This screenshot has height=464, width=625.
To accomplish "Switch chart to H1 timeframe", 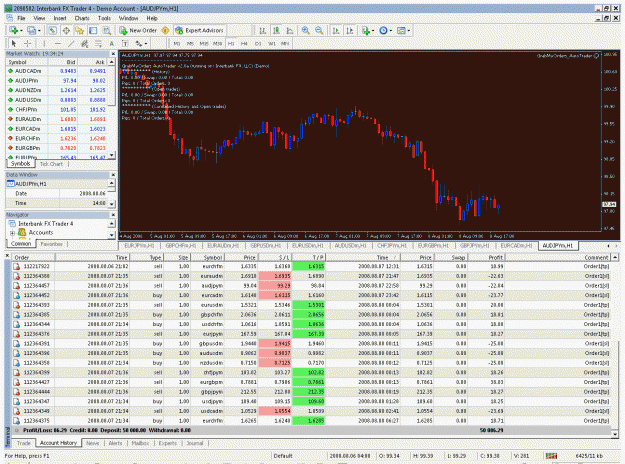I will 231,43.
